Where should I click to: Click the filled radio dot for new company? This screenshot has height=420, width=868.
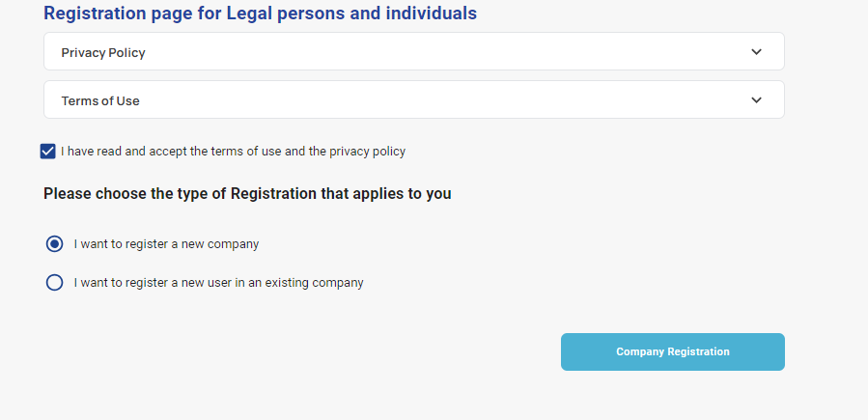[55, 244]
